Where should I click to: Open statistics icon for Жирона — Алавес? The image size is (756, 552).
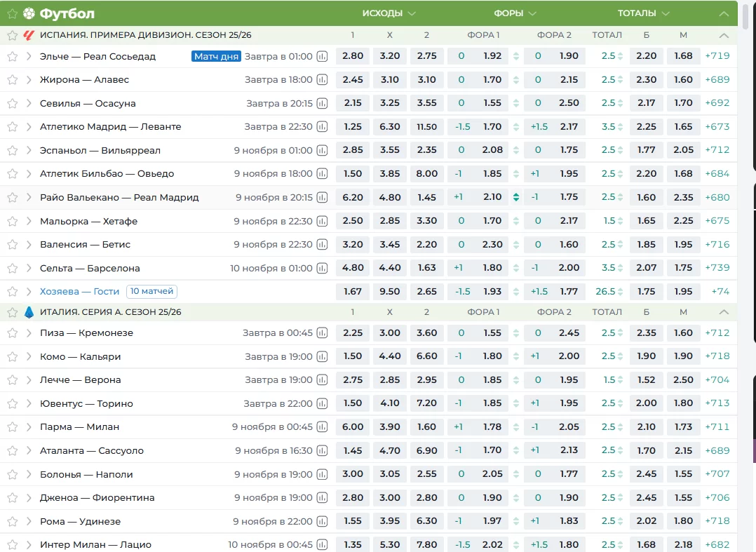(x=322, y=80)
